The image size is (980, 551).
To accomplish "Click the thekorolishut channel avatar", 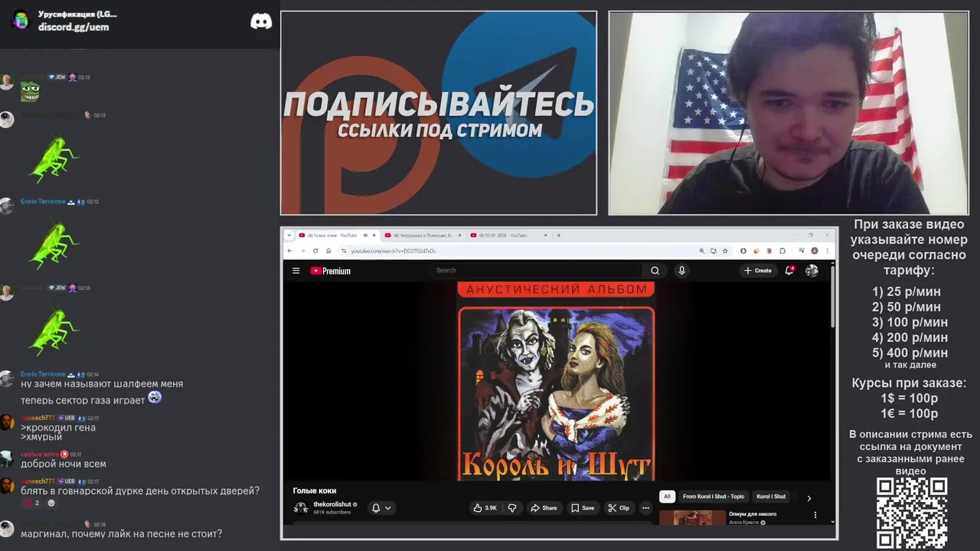I will (301, 507).
